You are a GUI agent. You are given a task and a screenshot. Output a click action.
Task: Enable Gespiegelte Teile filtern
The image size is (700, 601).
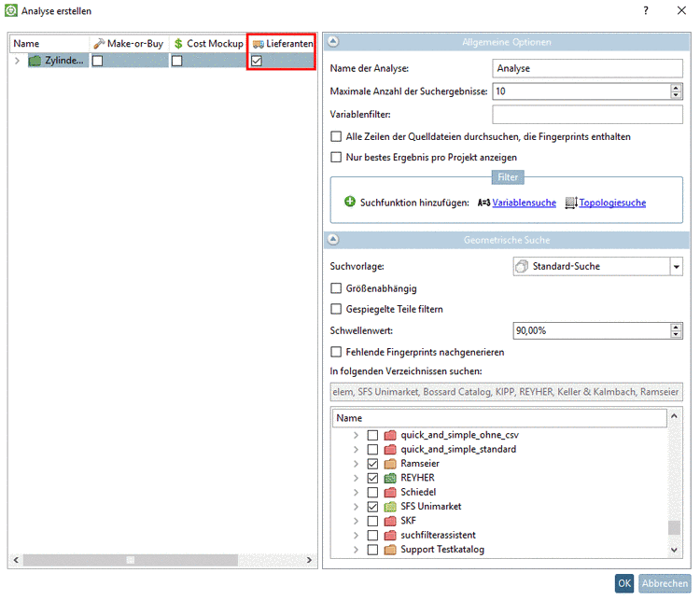(x=336, y=309)
